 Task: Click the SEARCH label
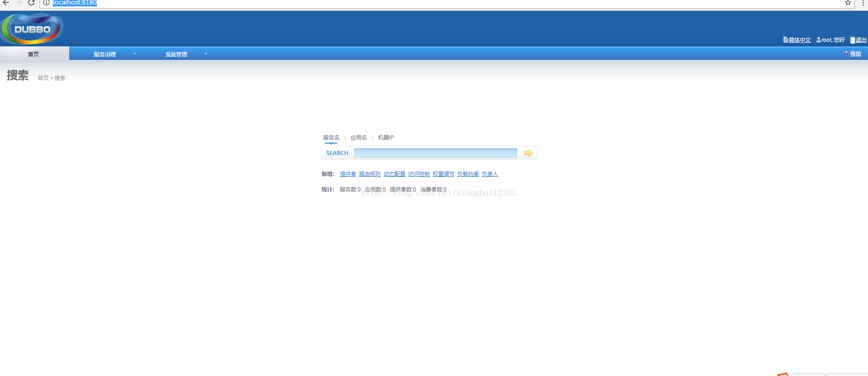tap(337, 153)
